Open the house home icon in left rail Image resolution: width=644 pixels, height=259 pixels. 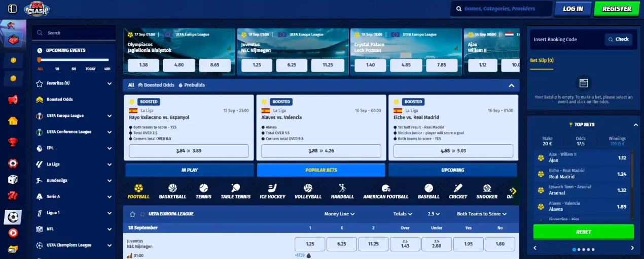point(13,121)
